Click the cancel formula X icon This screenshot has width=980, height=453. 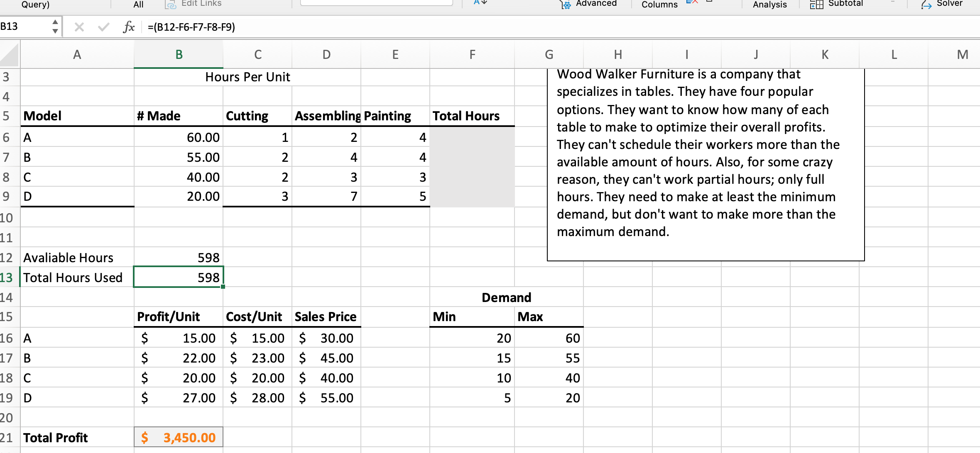pyautogui.click(x=79, y=27)
